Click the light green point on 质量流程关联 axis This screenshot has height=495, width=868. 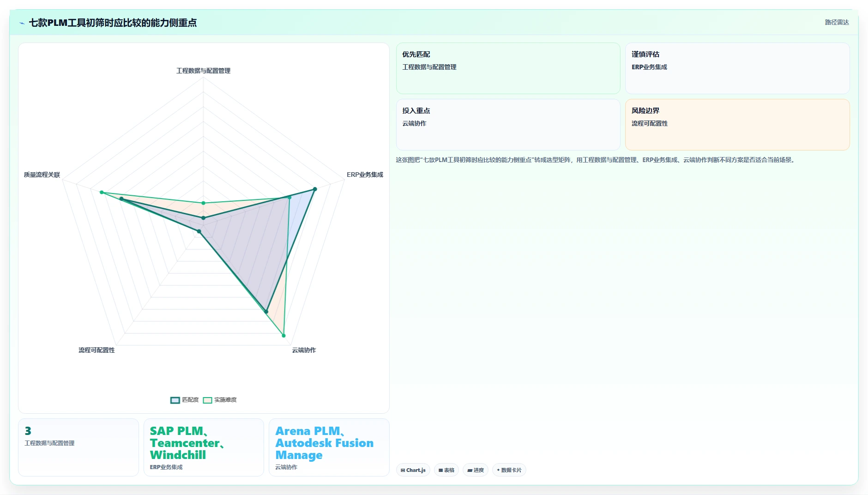[102, 192]
